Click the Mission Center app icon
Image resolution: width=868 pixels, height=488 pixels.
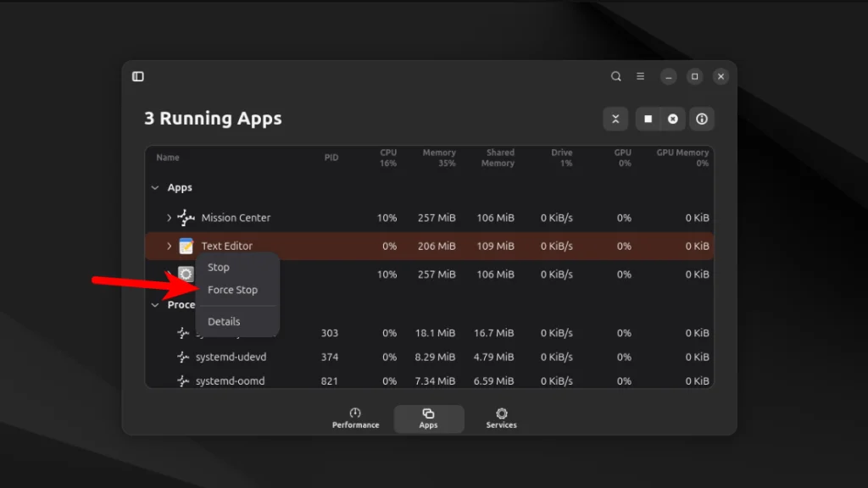(186, 218)
